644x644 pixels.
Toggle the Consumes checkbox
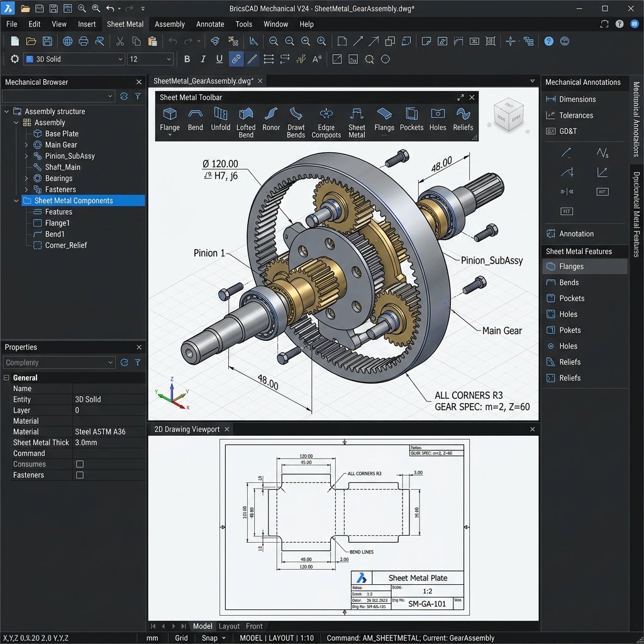80,464
